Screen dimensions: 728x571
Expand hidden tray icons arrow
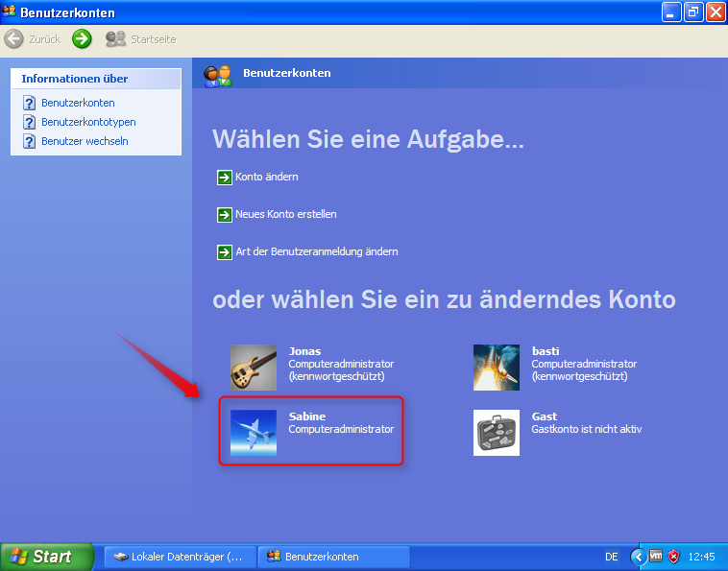[639, 557]
